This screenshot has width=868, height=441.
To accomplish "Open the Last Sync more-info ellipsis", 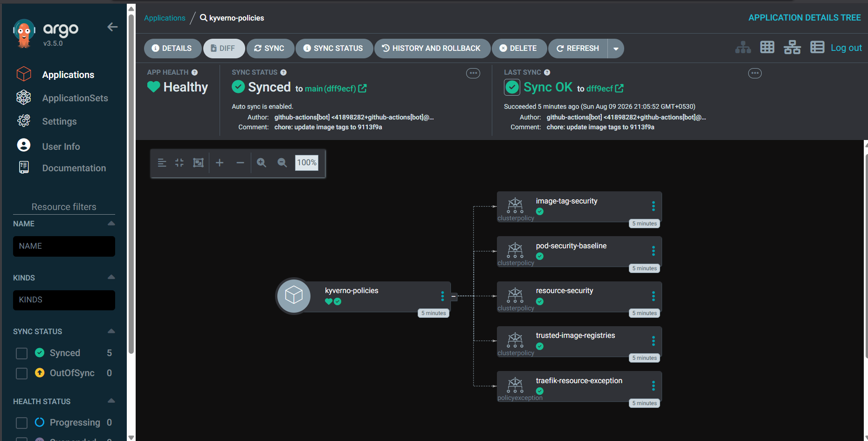I will (x=755, y=73).
